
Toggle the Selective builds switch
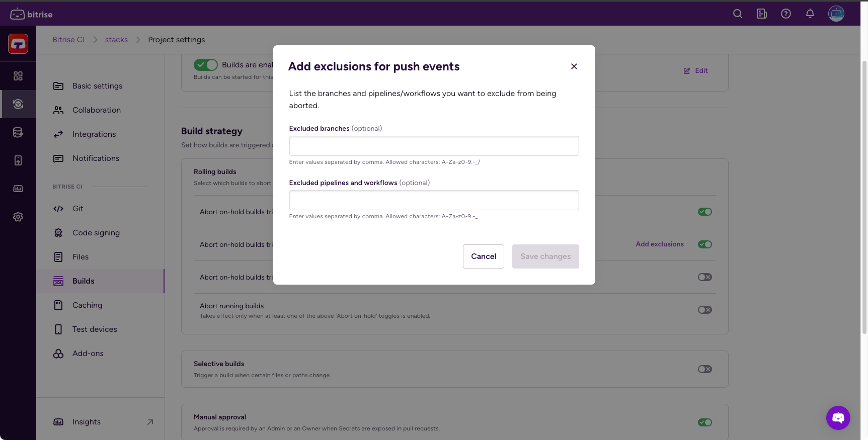coord(705,369)
